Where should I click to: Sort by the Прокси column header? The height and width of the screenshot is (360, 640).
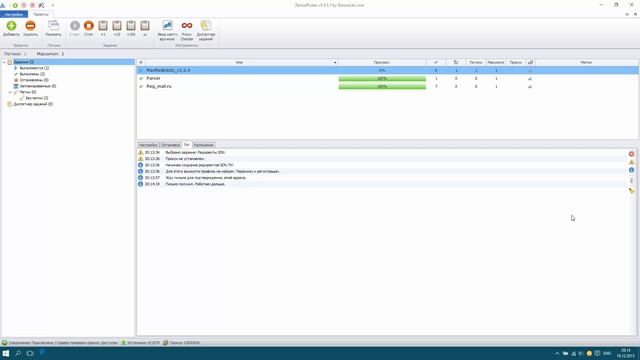point(516,62)
